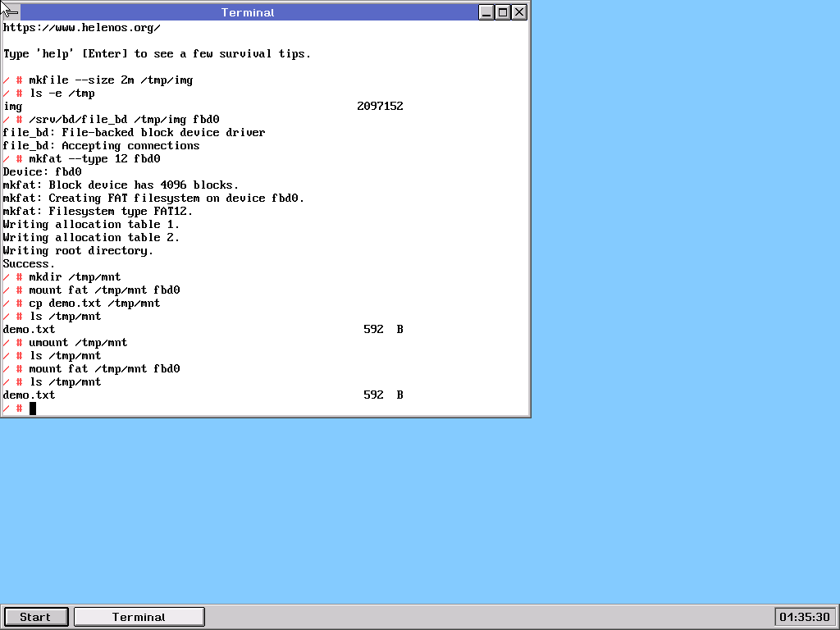Click the https://www.helenos.org/ URL line

pyautogui.click(x=81, y=28)
